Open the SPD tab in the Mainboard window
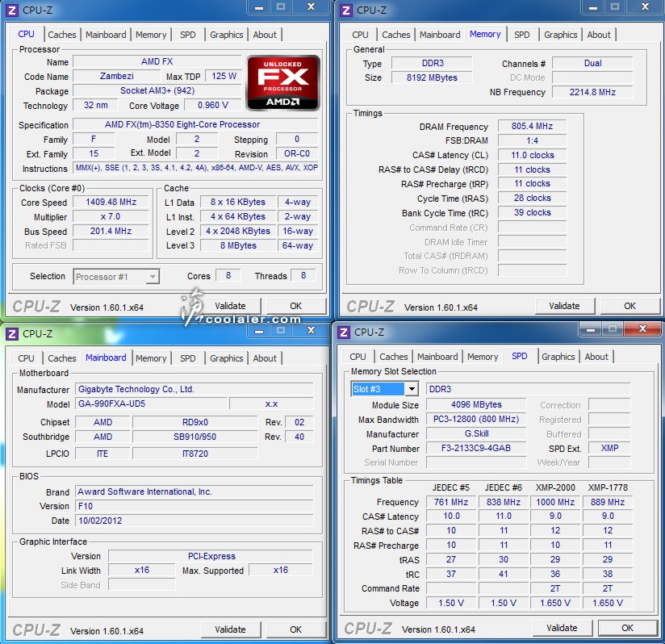The width and height of the screenshot is (665, 644). [188, 358]
